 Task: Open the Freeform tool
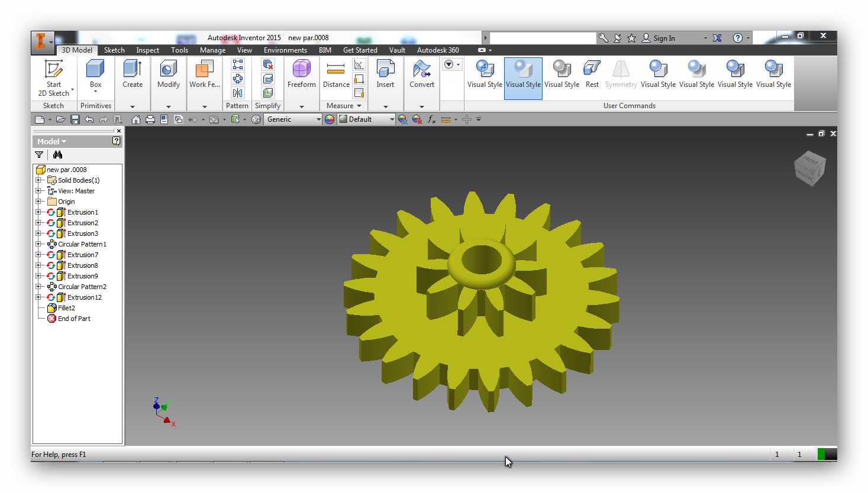click(301, 74)
